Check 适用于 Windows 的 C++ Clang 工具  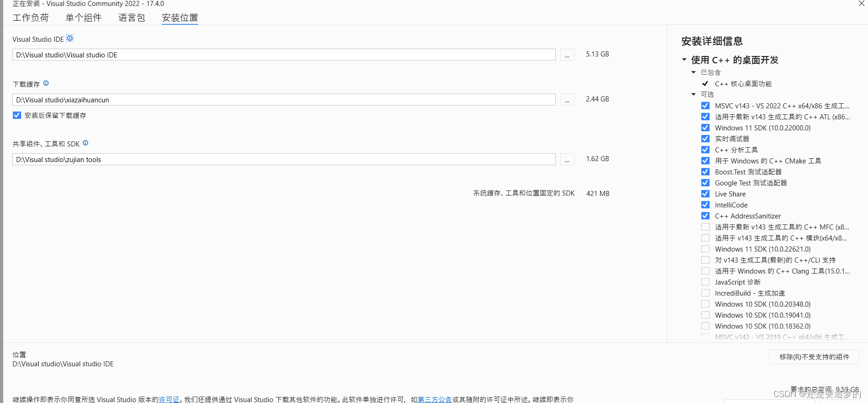(705, 271)
